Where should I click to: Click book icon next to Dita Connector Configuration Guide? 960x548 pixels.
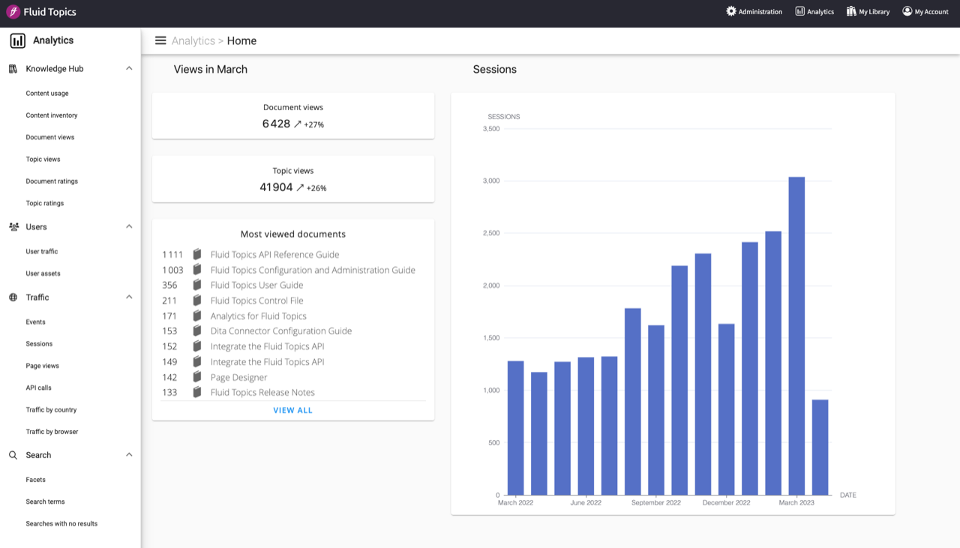click(197, 331)
